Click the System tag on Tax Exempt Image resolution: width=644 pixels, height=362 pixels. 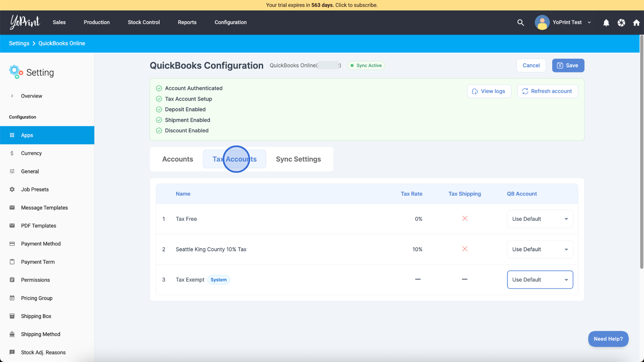tap(218, 280)
